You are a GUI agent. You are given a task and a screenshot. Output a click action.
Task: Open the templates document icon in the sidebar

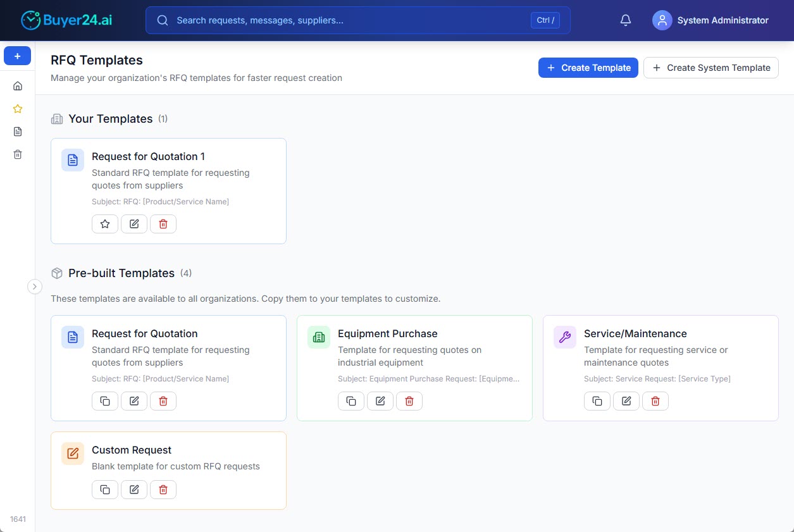point(17,131)
